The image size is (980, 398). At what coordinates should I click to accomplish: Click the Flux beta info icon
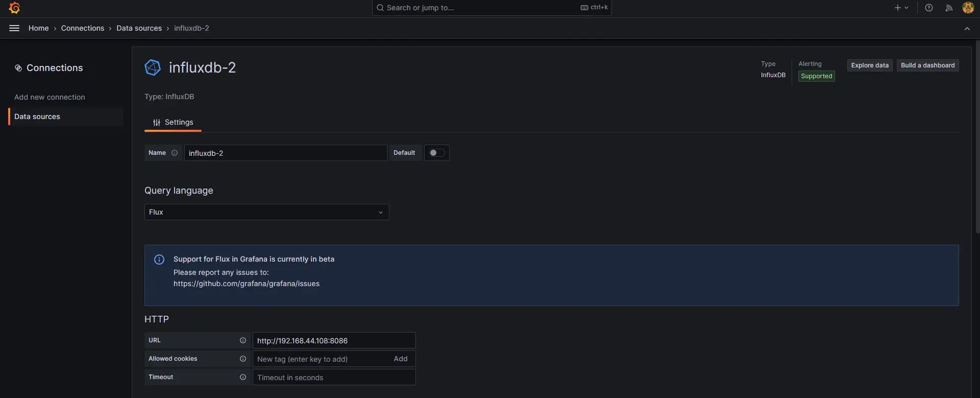click(x=159, y=260)
